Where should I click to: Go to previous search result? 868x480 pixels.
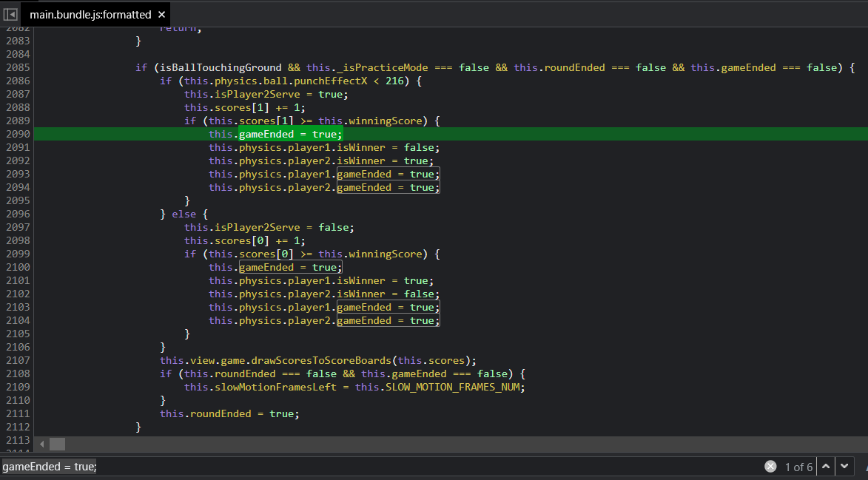(826, 467)
